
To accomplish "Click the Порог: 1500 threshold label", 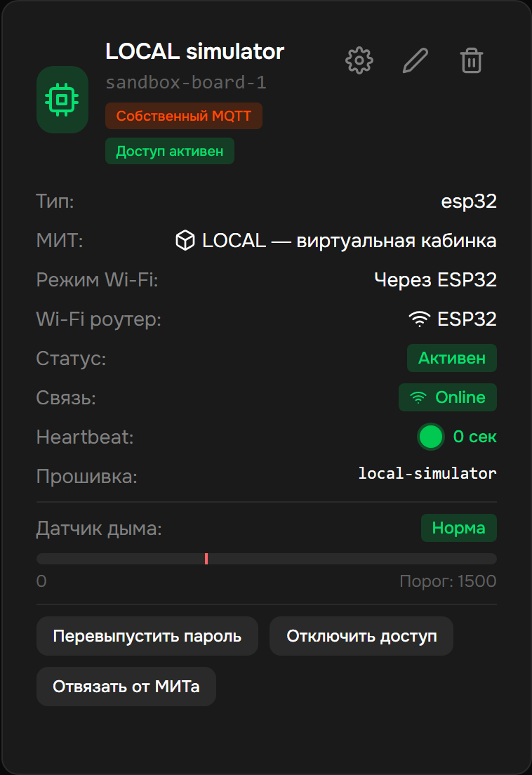I will coord(448,581).
